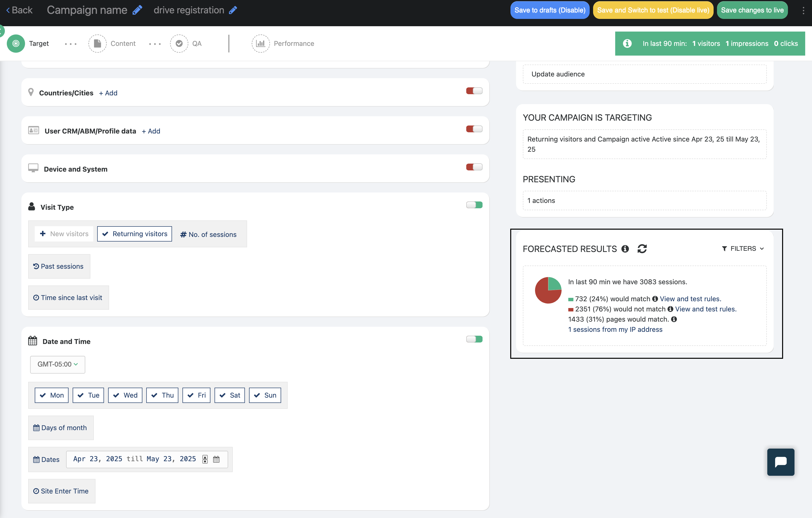
Task: Open View and test rules for matching sessions
Action: point(690,299)
